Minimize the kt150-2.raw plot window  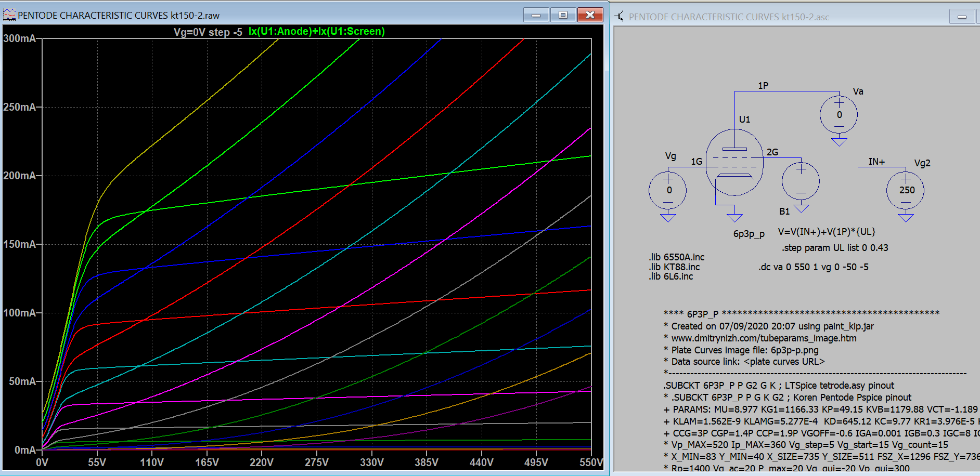pyautogui.click(x=536, y=15)
